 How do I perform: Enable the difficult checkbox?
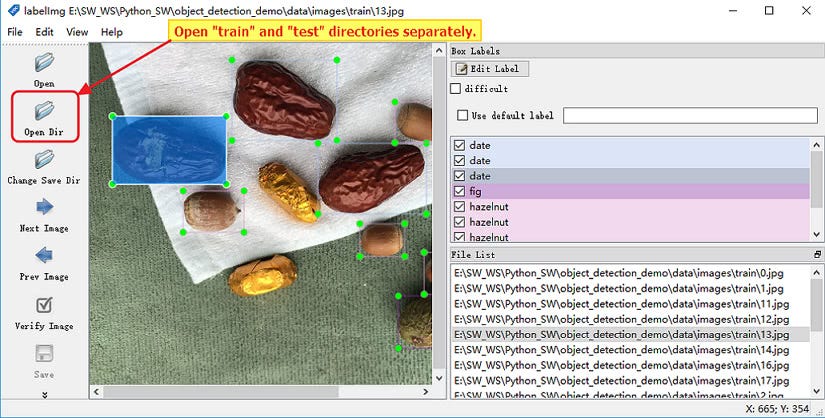[456, 88]
